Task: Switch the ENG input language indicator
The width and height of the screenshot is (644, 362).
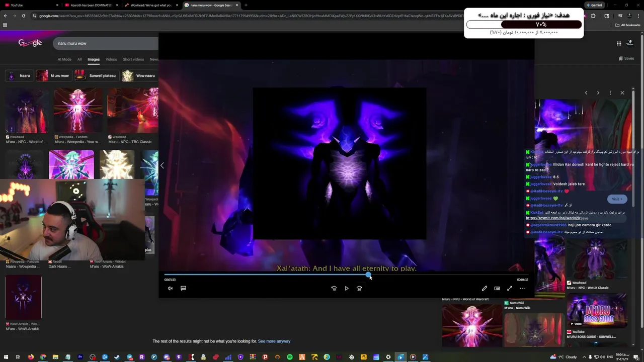Action: (610, 357)
